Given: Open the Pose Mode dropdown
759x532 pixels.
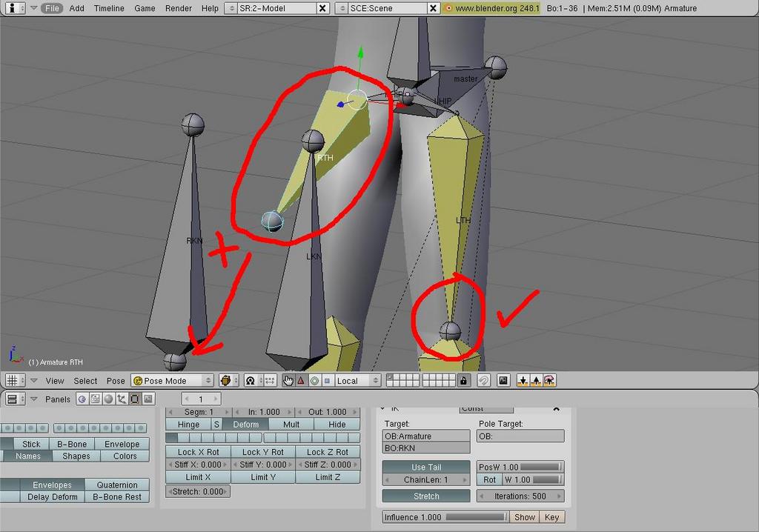Looking at the screenshot, I should point(172,381).
